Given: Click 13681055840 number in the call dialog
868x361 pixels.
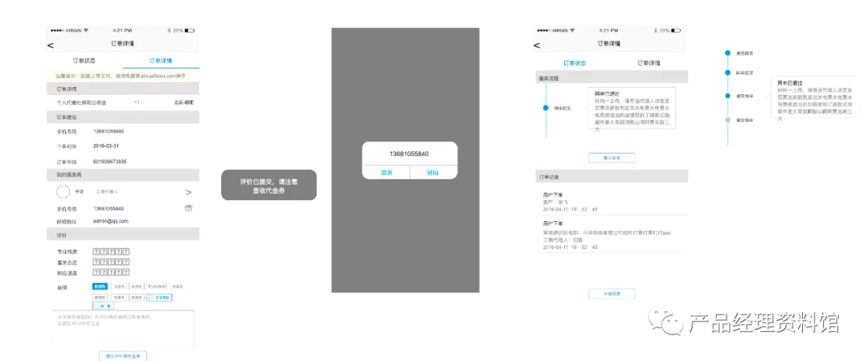Looking at the screenshot, I should 409,154.
